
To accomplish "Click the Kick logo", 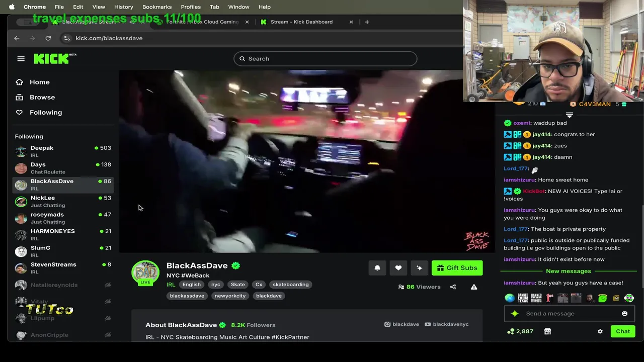I will pos(54,58).
